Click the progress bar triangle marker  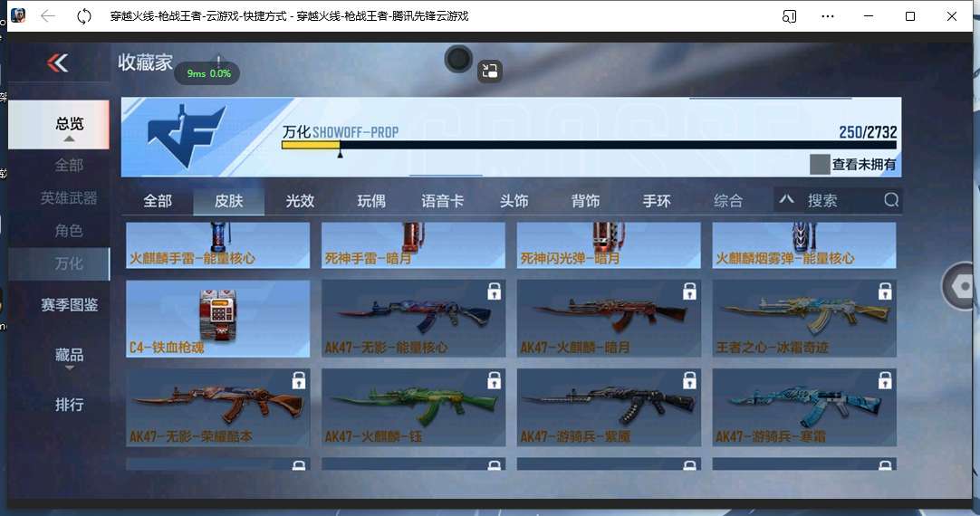click(340, 153)
